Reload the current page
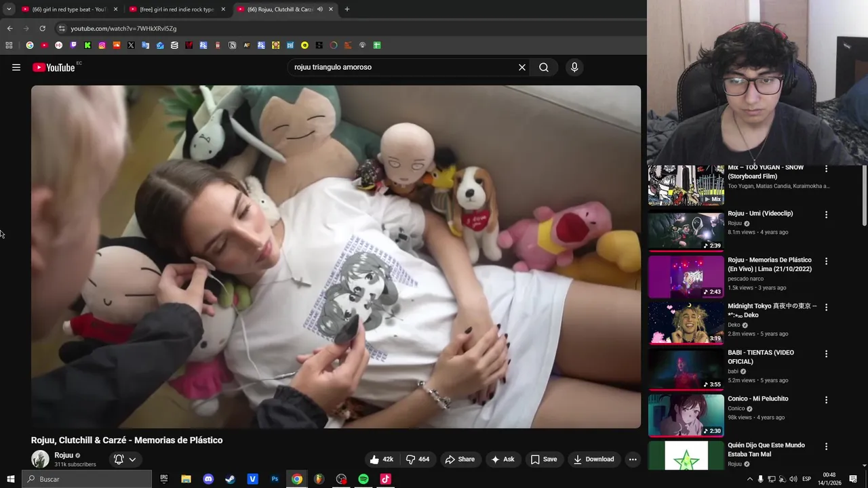 click(x=42, y=28)
